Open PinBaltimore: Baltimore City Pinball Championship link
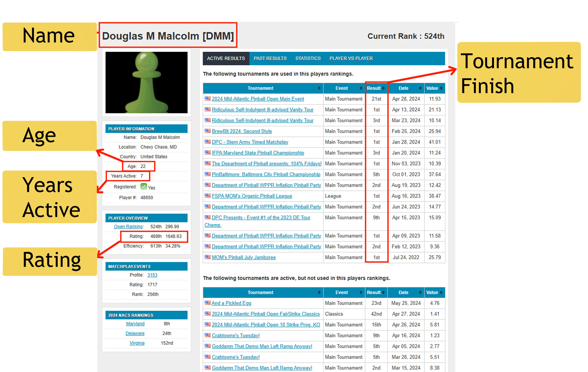This screenshot has width=588, height=372. tap(266, 174)
